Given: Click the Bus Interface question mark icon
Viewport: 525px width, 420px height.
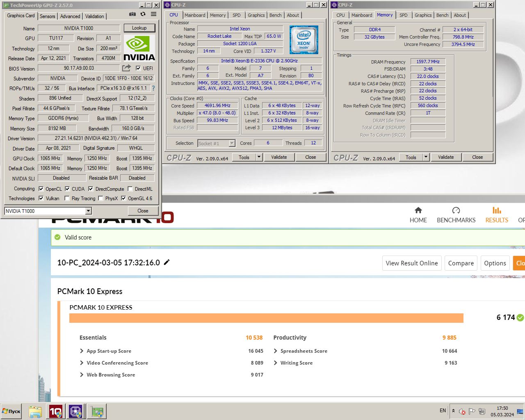Looking at the screenshot, I should pos(153,88).
